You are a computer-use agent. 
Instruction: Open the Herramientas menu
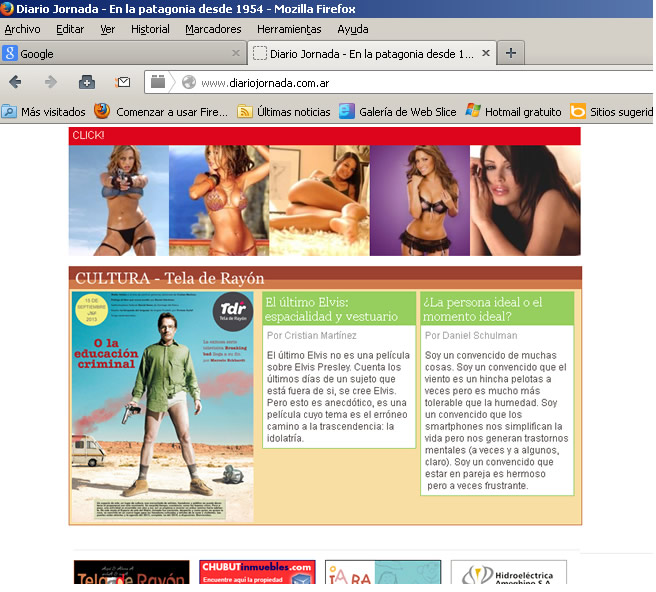pyautogui.click(x=289, y=29)
